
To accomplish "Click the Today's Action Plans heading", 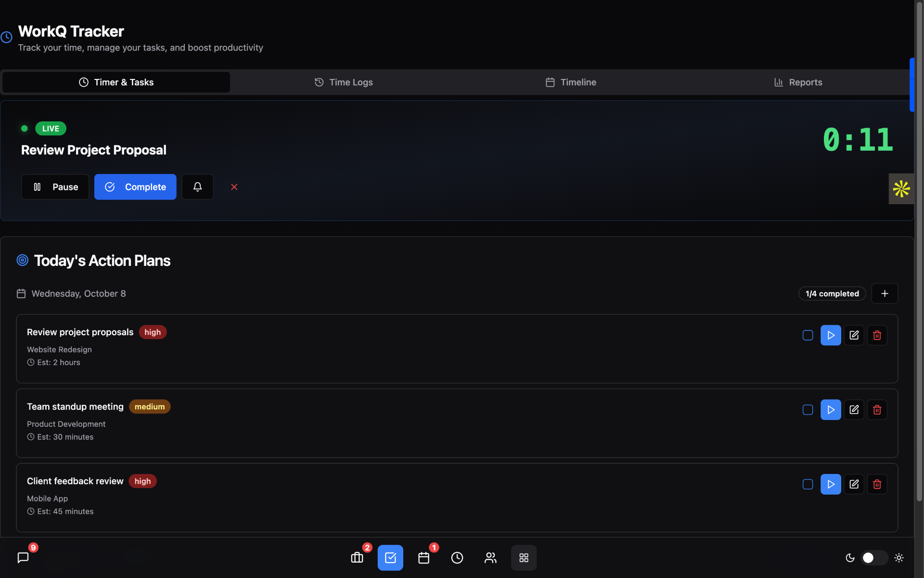I will point(102,261).
